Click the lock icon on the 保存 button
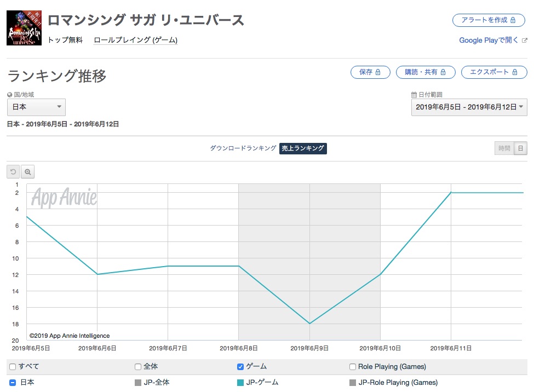Screen dimensions: 534x392 coord(378,72)
